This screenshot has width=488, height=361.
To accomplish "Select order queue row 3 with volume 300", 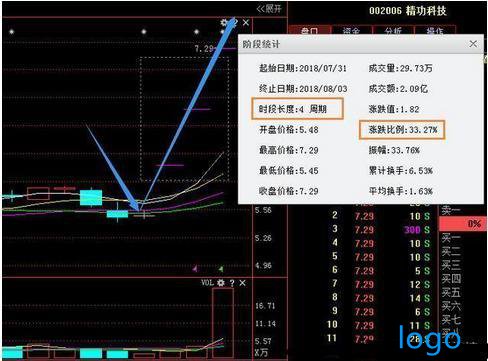I will coord(381,230).
